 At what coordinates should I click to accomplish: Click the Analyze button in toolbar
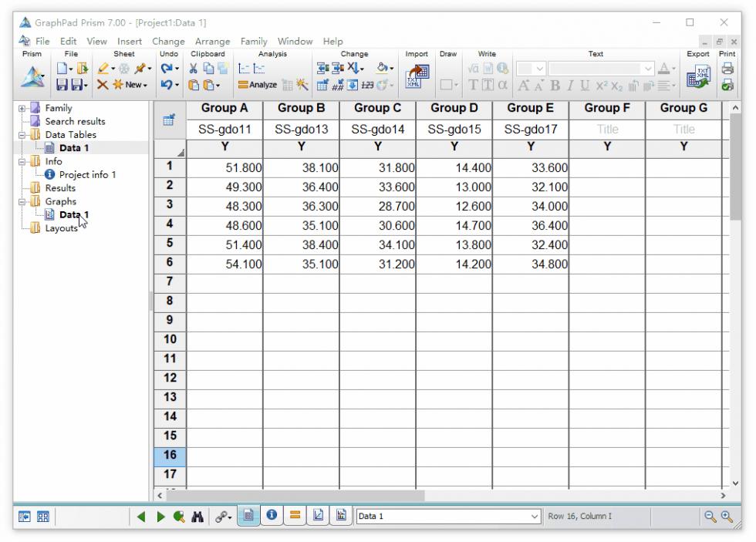pos(258,85)
